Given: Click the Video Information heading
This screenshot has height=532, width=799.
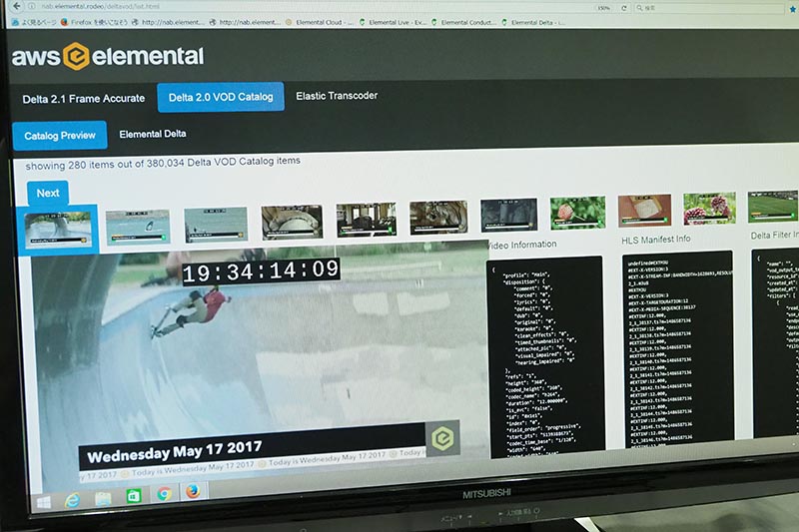Looking at the screenshot, I should [520, 245].
